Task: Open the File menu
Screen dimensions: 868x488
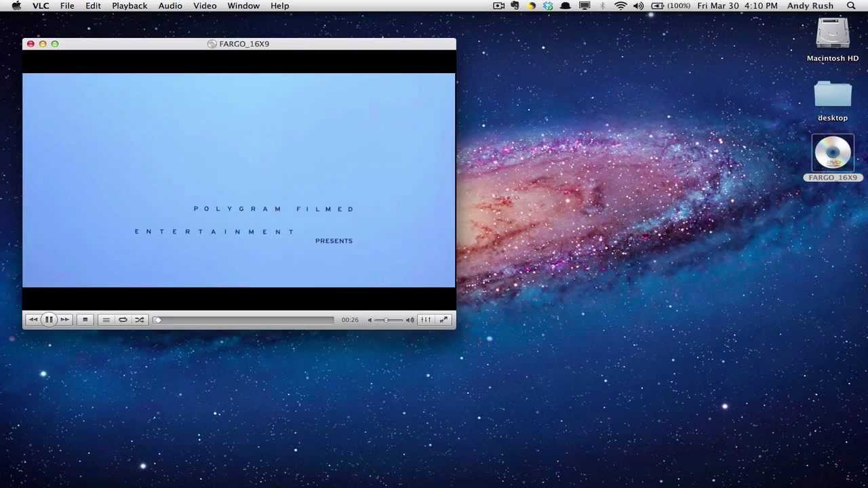Action: click(x=67, y=5)
